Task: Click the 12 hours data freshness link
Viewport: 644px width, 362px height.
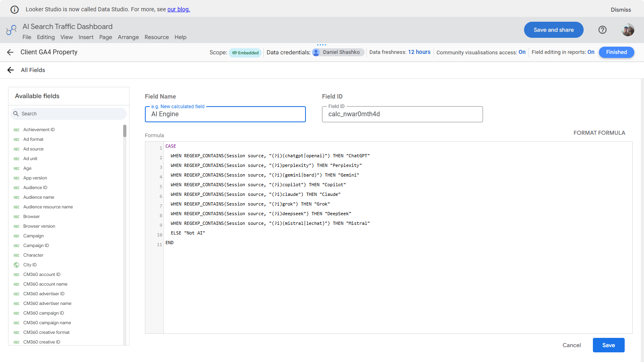Action: [419, 52]
